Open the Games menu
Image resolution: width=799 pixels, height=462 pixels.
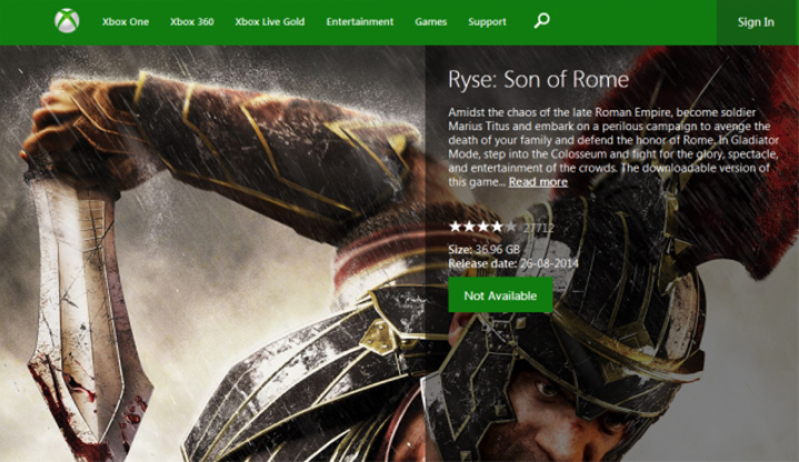[431, 22]
